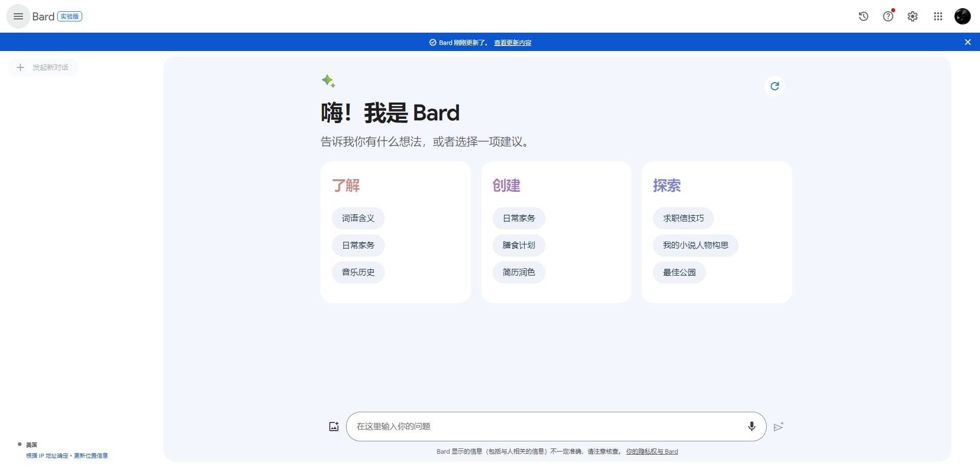Open the hamburger main menu

tap(18, 16)
